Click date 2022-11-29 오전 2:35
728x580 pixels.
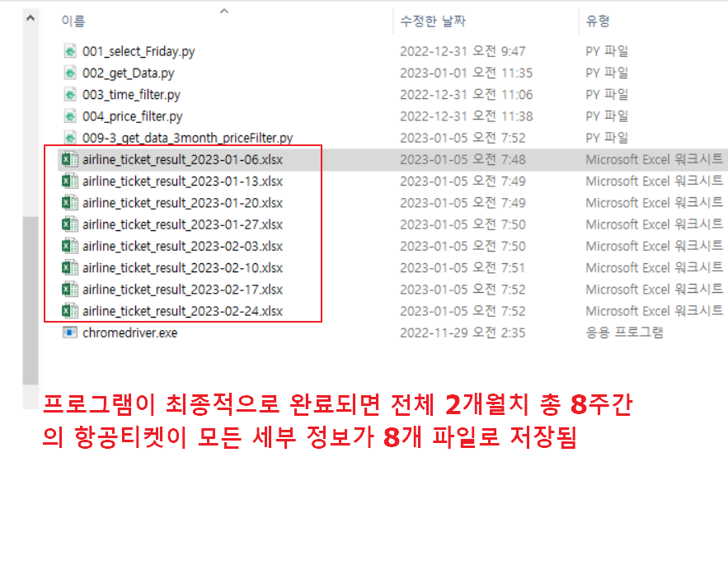(463, 332)
